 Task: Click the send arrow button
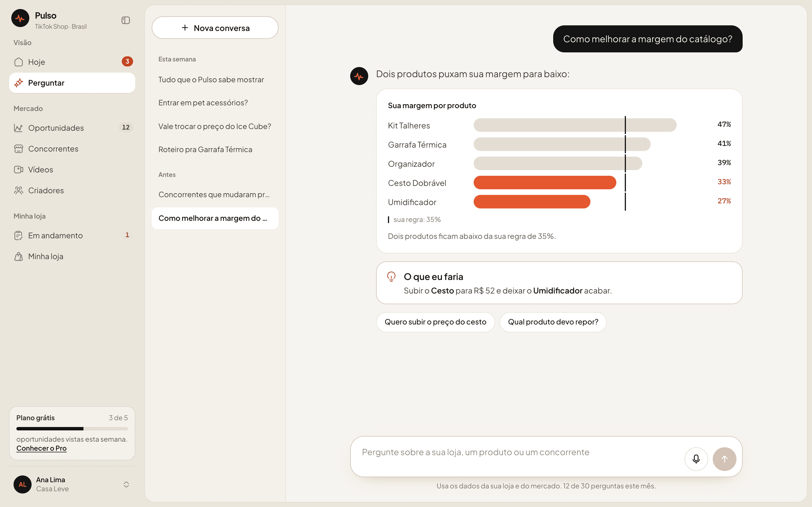click(724, 459)
